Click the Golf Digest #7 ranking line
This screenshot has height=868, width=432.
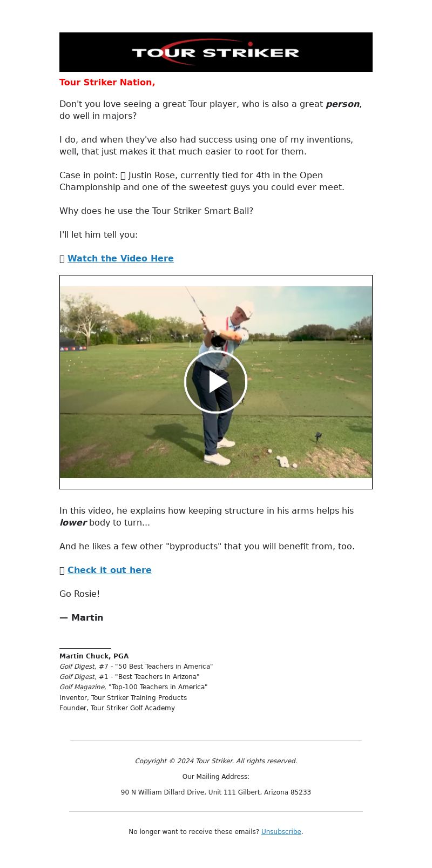coord(136,667)
